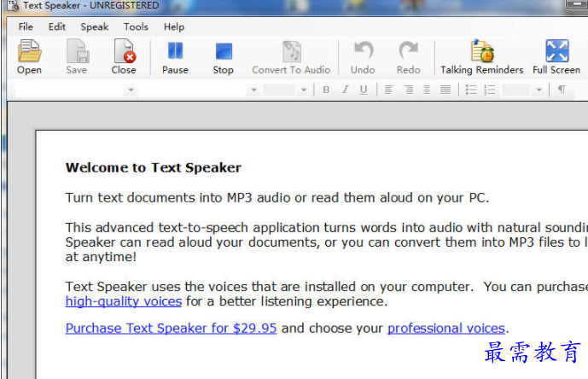Expand the font size dropdown
Viewport: 588px width, 379px height.
pyautogui.click(x=304, y=90)
